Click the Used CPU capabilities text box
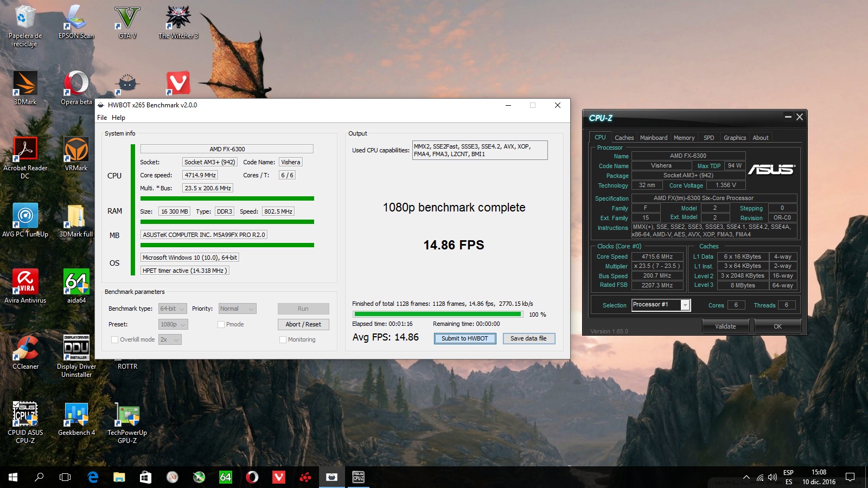The image size is (868, 488). coord(480,150)
